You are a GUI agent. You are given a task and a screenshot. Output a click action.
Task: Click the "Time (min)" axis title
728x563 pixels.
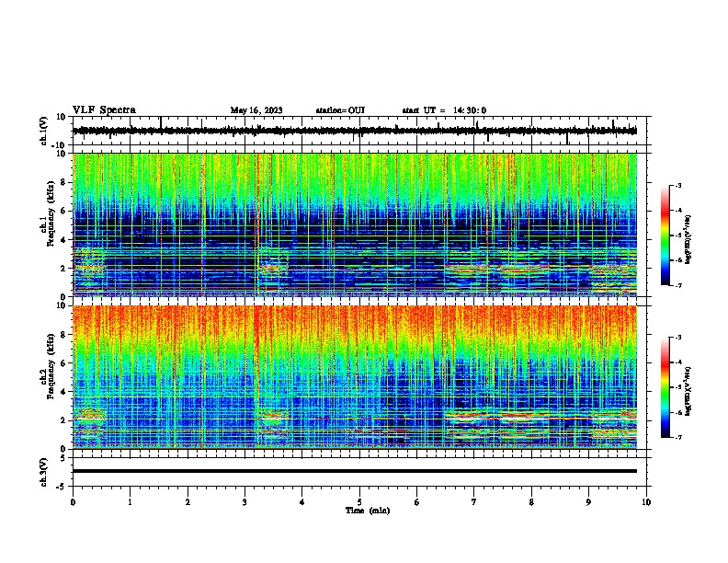click(368, 511)
